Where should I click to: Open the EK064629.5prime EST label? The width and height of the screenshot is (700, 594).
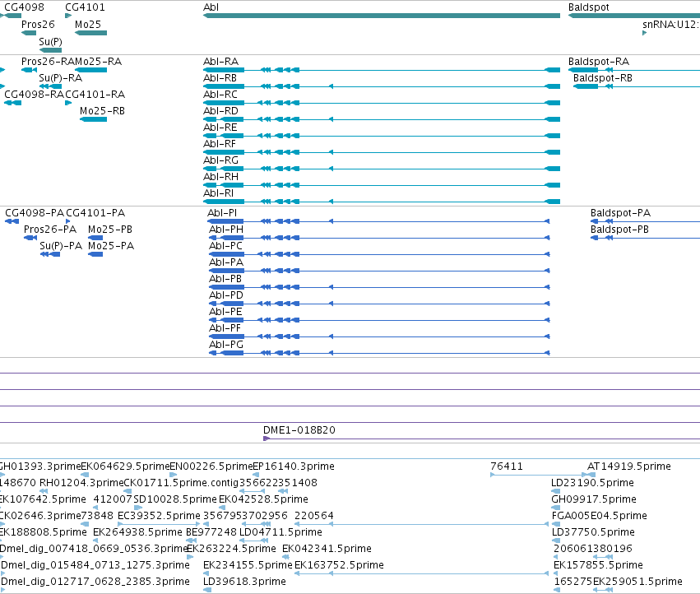(x=125, y=466)
